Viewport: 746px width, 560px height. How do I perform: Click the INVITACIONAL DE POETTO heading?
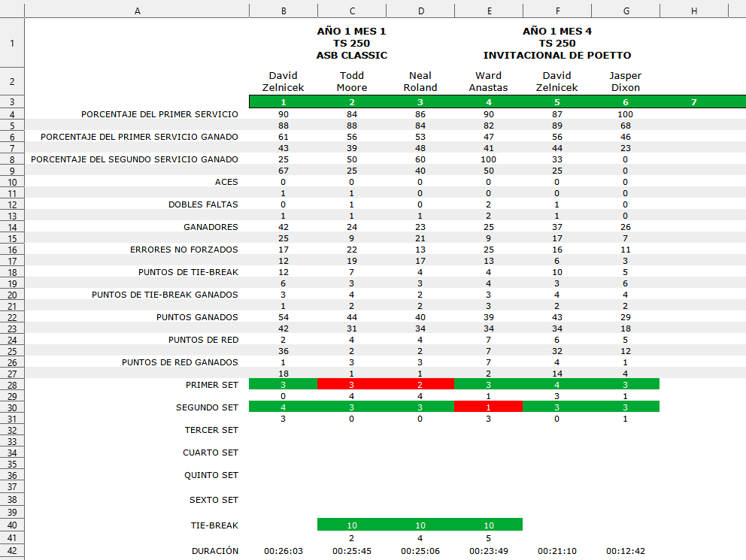[x=557, y=55]
